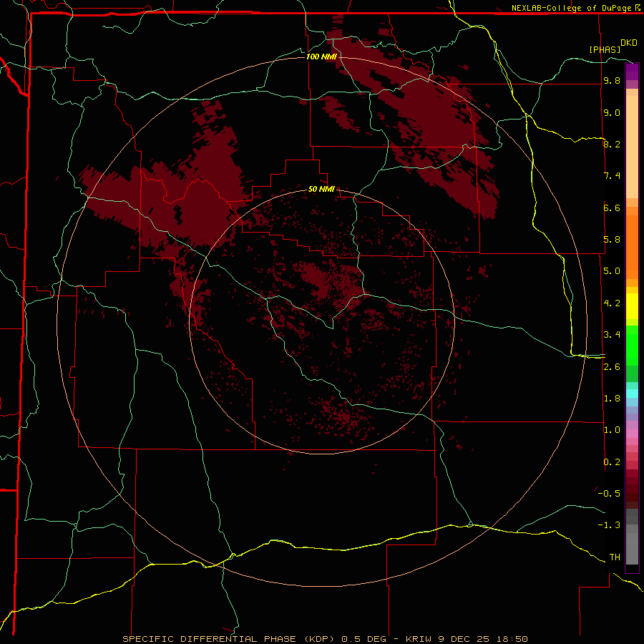Click the TH threshold label on legend
Image resolution: width=644 pixels, height=644 pixels.
(x=615, y=557)
